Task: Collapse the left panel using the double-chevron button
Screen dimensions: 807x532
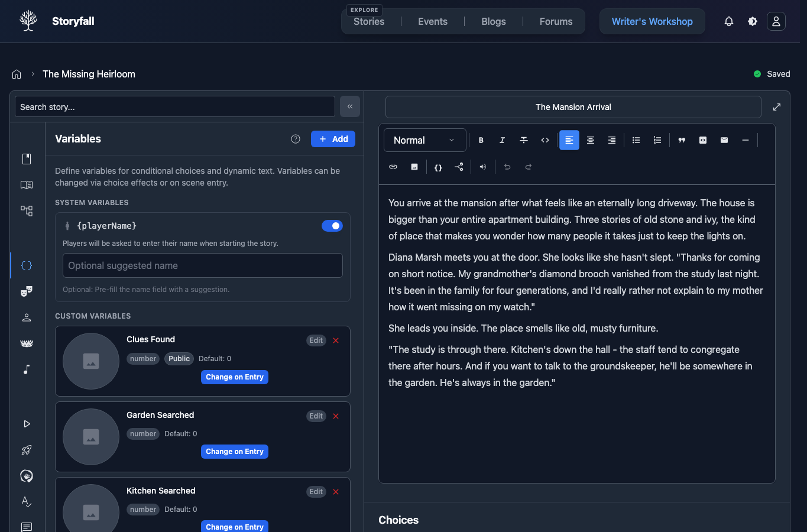Action: (349, 106)
